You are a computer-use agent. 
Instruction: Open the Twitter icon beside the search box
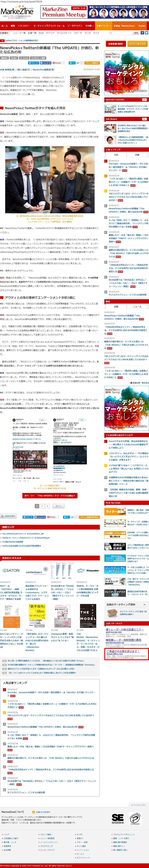tap(146, 33)
